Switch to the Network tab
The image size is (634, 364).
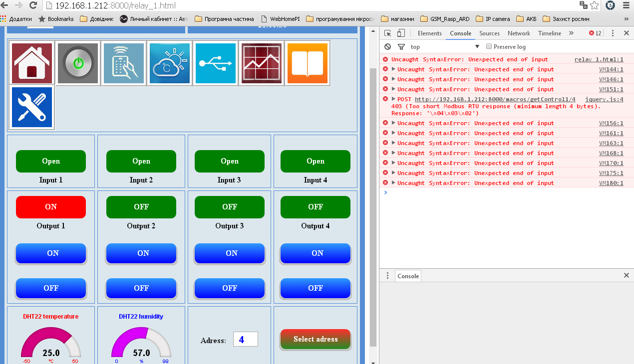[x=519, y=33]
